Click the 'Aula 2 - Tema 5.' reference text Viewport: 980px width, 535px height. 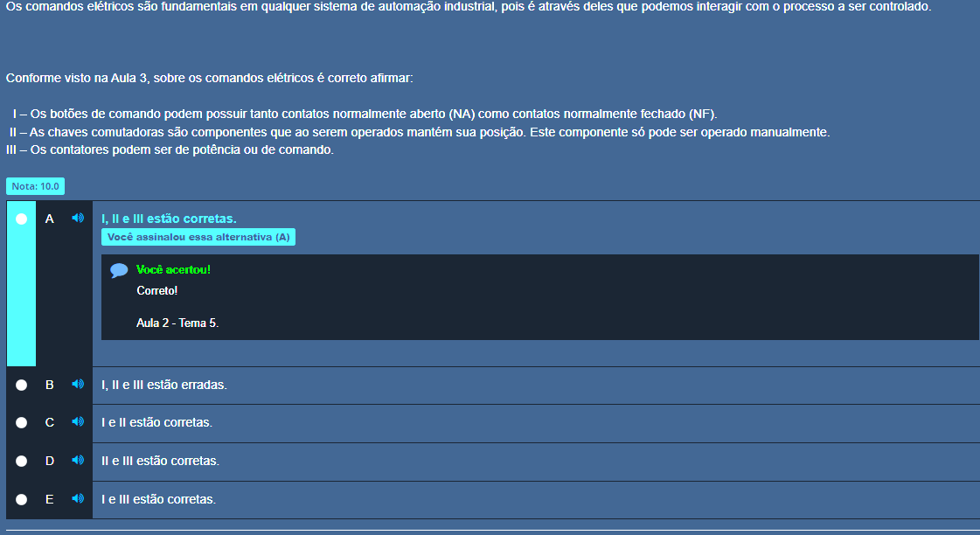pos(177,323)
